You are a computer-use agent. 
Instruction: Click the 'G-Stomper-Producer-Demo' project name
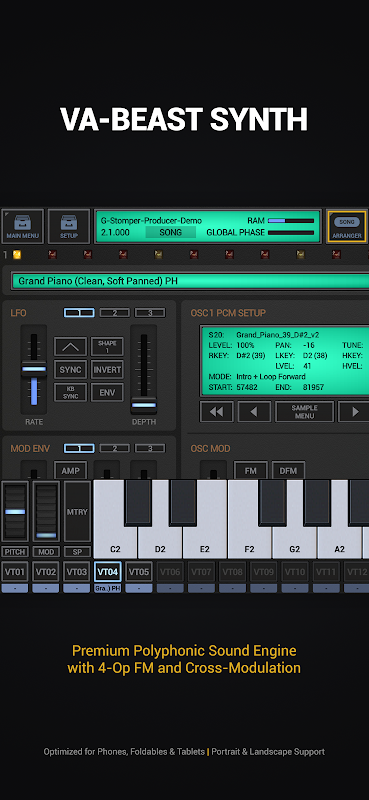click(x=151, y=220)
